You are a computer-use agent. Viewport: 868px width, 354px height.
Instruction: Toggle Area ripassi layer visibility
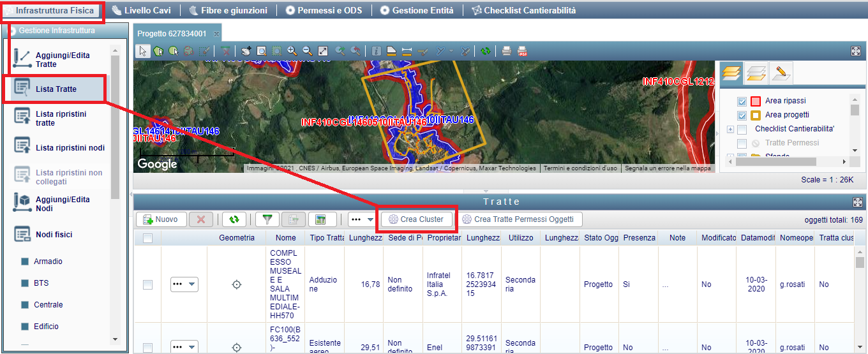click(x=742, y=101)
